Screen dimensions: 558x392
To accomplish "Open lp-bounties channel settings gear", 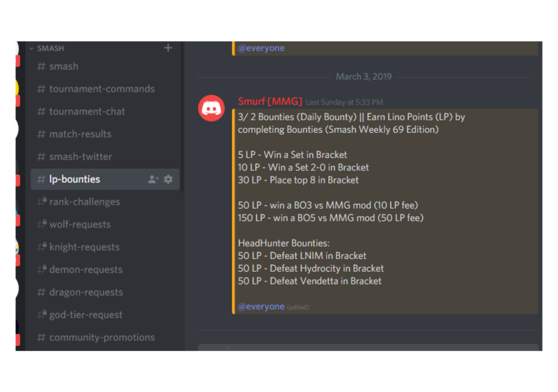I will coord(168,179).
